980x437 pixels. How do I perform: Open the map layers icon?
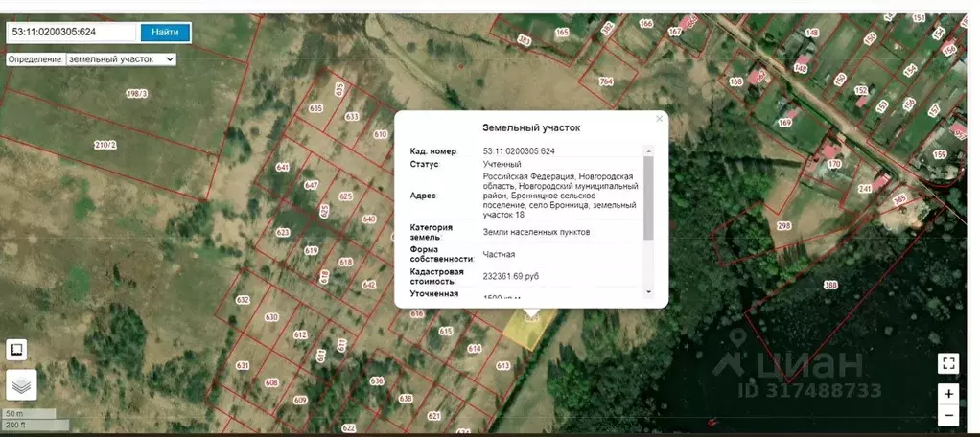[x=21, y=385]
